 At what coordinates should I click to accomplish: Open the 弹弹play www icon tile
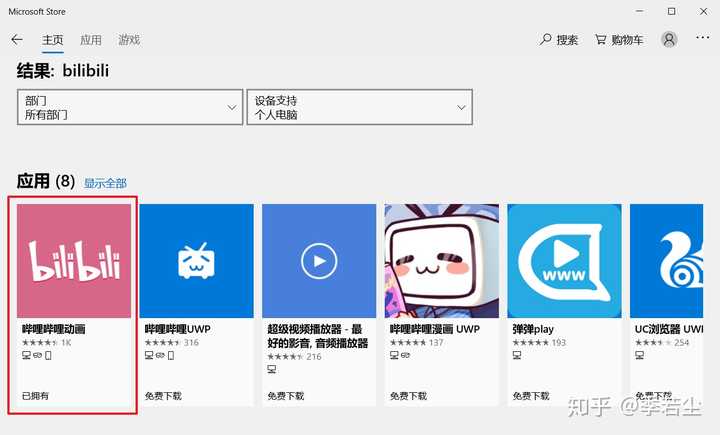click(x=564, y=261)
